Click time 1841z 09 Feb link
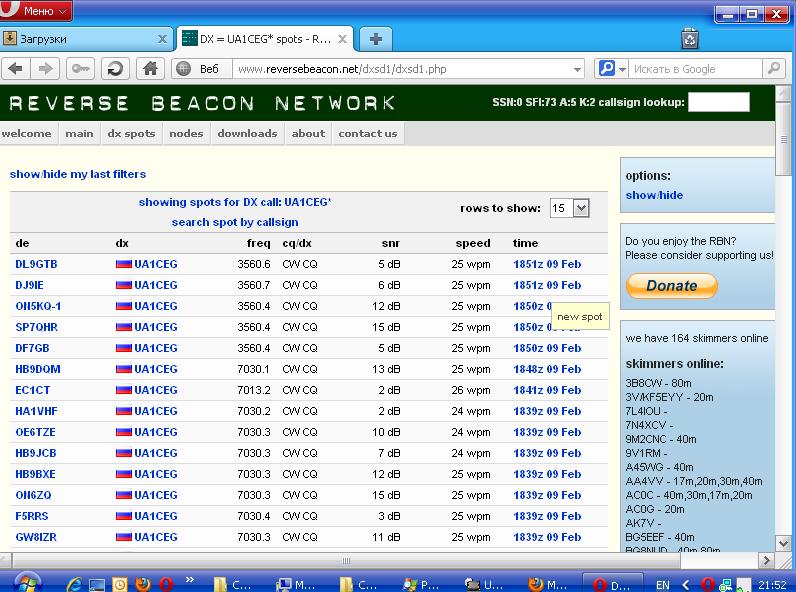The height and width of the screenshot is (592, 796). point(547,390)
